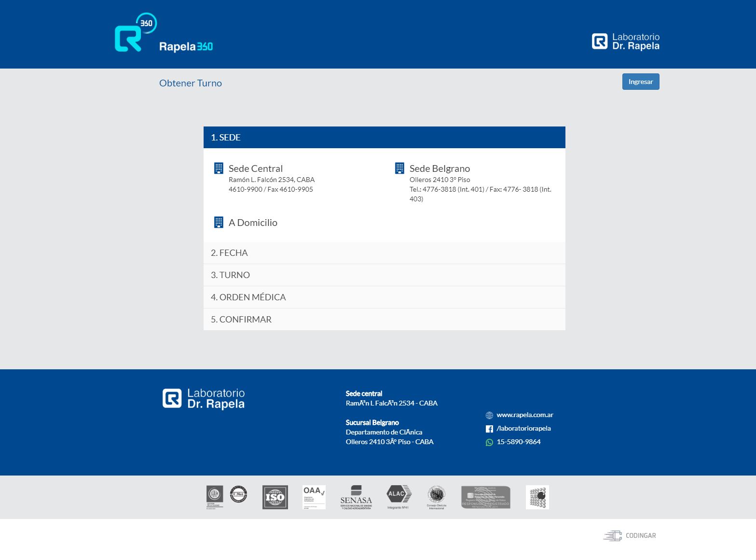This screenshot has width=756, height=560.
Task: Click the dotted sphere logo badge
Action: coord(537,497)
